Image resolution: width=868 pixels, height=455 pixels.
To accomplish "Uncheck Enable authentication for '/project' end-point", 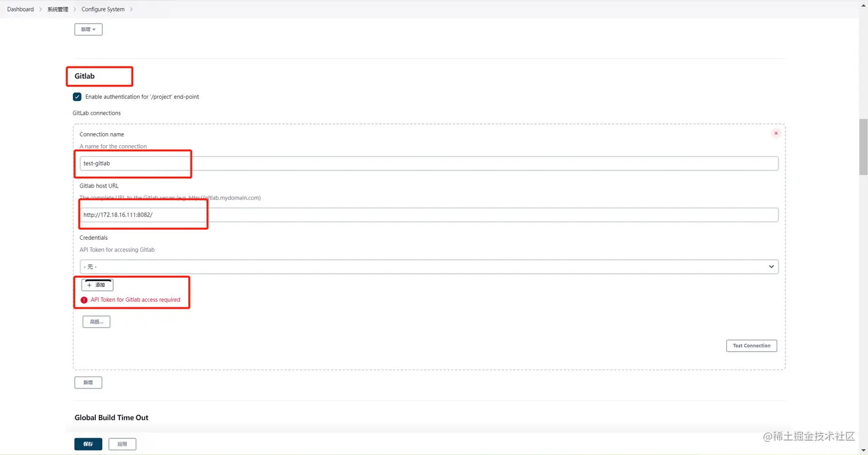I will tap(77, 96).
